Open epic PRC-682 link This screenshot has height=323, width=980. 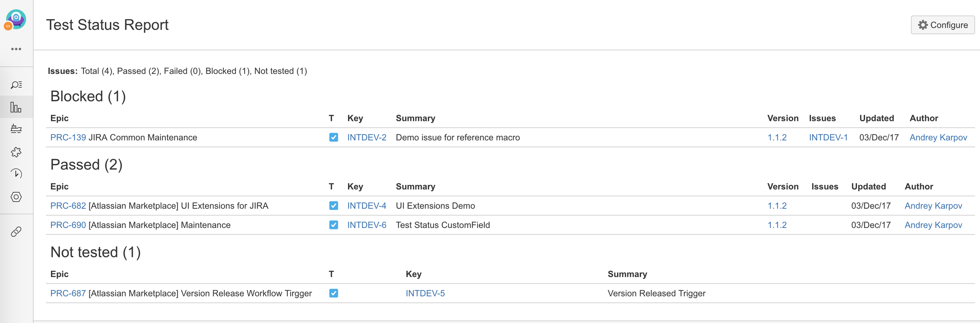pyautogui.click(x=68, y=206)
